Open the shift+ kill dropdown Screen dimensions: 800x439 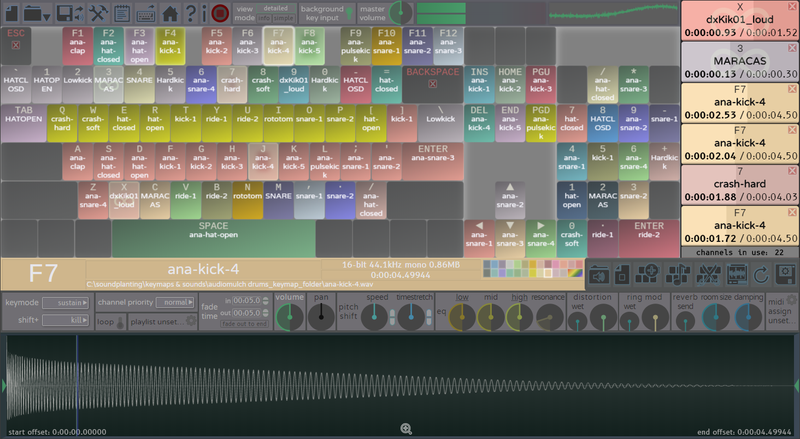pyautogui.click(x=66, y=319)
